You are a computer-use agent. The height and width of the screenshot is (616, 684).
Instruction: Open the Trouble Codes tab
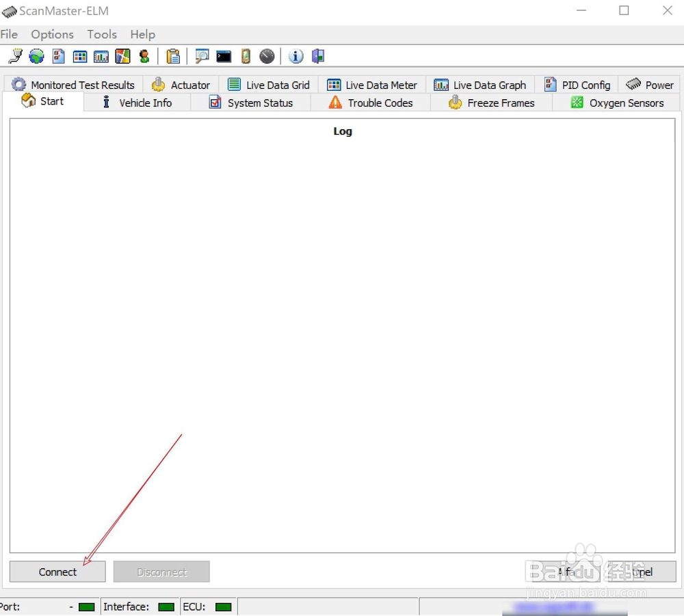(x=371, y=103)
